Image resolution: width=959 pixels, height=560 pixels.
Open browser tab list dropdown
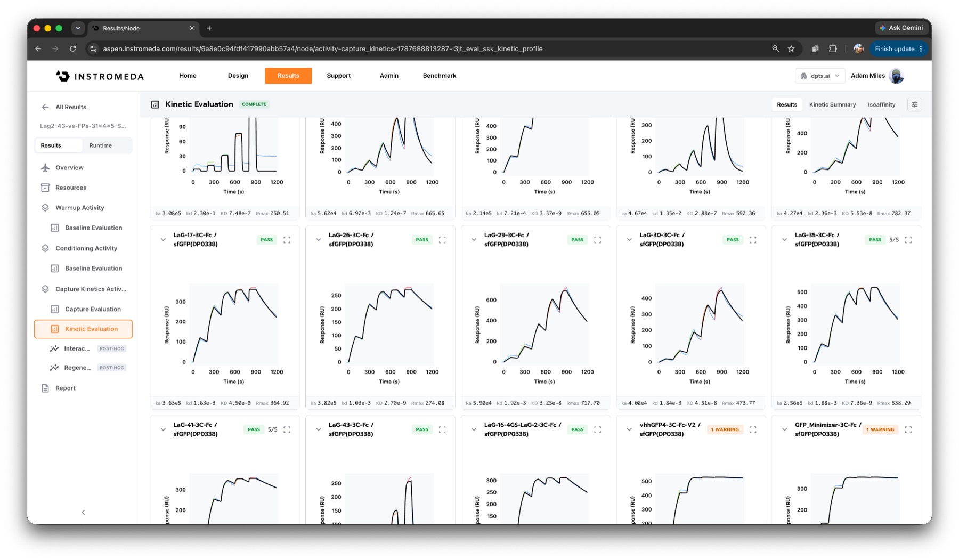[x=78, y=28]
